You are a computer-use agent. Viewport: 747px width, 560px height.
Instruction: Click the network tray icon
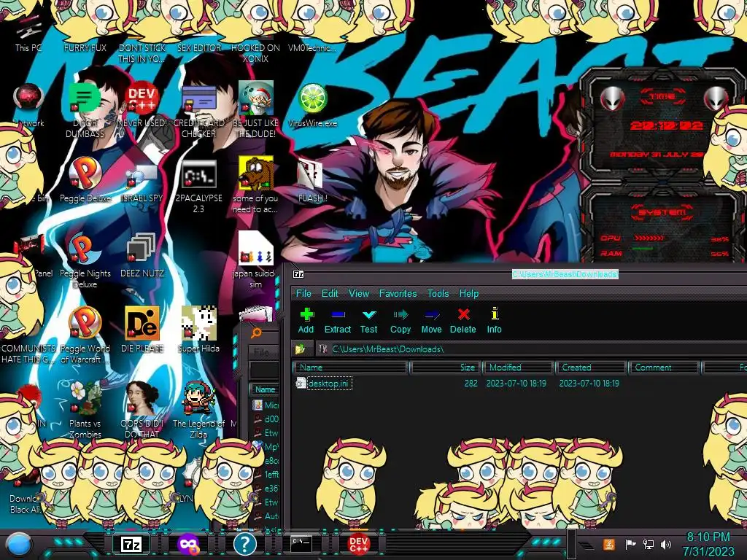point(649,544)
